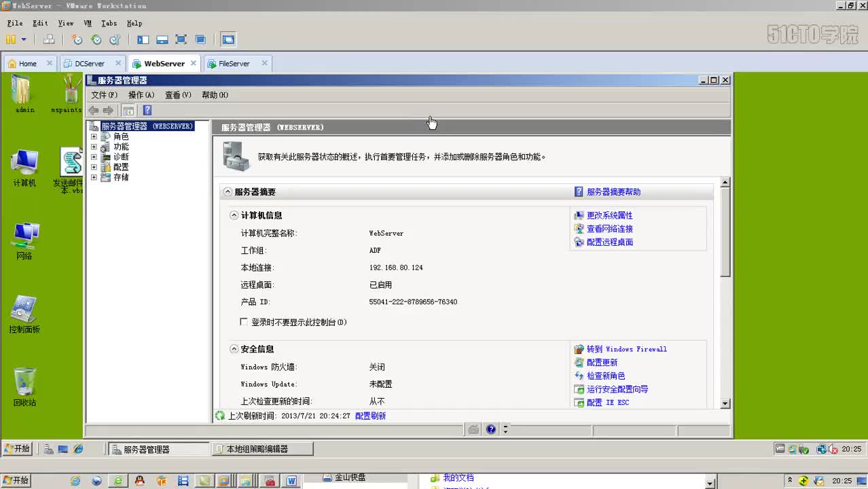Click the forward arrow in Server Manager toolbar
868x489 pixels.
(x=108, y=110)
